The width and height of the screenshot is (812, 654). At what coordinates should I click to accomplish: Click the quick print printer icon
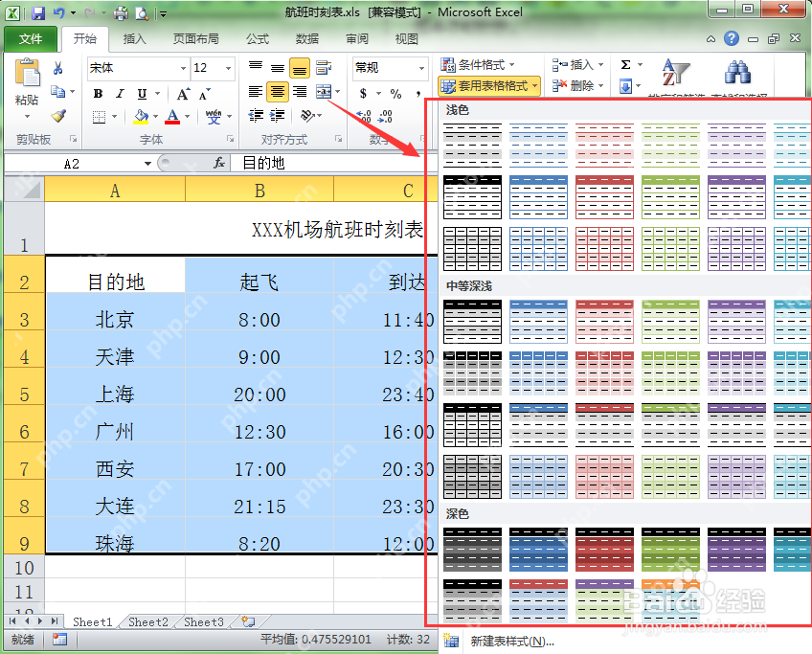point(121,13)
